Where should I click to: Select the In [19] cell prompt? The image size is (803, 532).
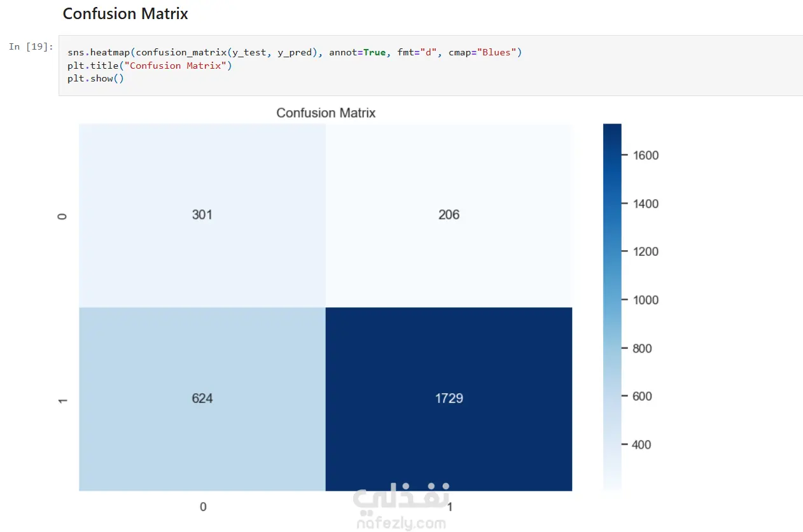(31, 47)
